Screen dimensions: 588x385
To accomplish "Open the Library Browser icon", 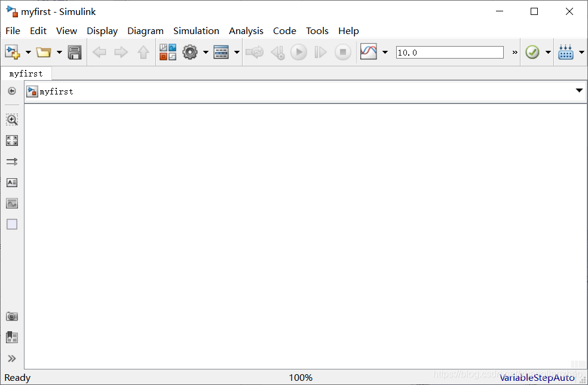I will [168, 52].
